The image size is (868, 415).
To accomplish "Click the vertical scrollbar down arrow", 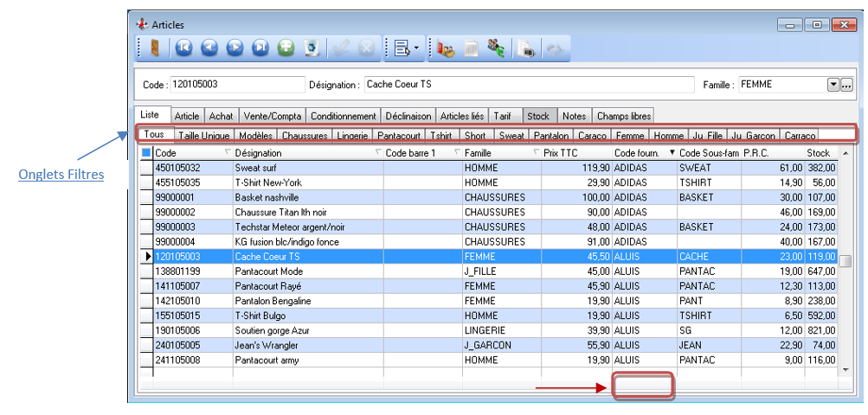I will tap(845, 369).
